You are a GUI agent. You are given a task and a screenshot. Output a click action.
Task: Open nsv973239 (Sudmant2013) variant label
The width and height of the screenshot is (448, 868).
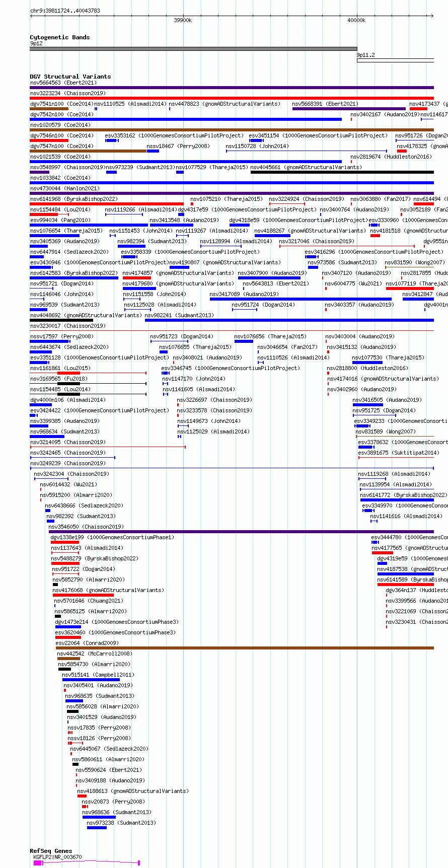140,167
